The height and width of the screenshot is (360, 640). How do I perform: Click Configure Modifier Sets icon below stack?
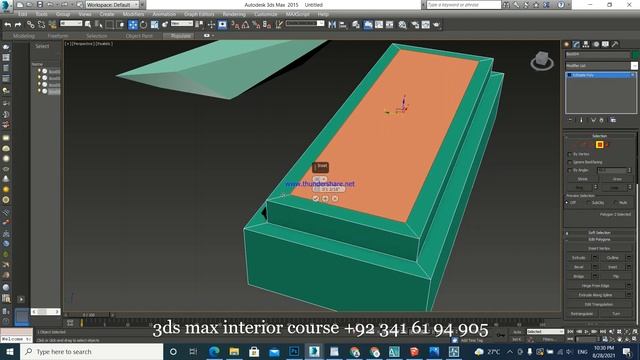click(x=613, y=120)
